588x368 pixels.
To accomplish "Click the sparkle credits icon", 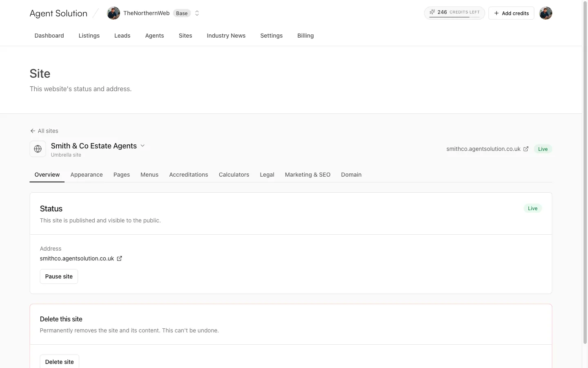I will click(x=432, y=12).
